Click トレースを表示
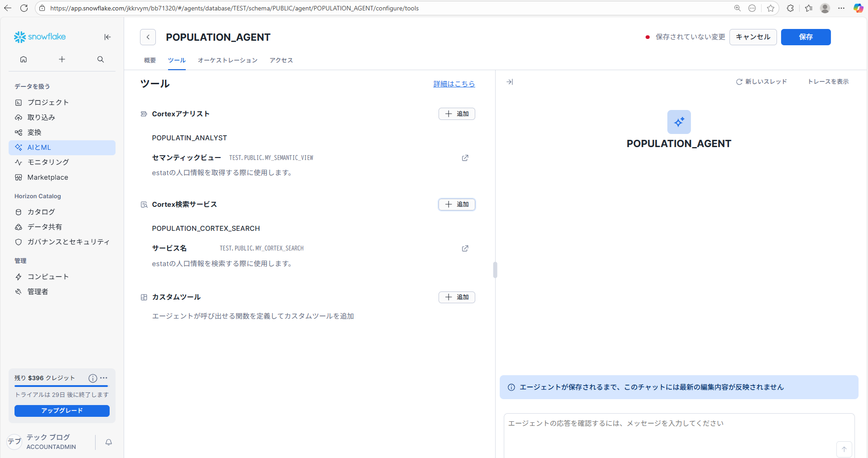This screenshot has width=868, height=458. (828, 81)
